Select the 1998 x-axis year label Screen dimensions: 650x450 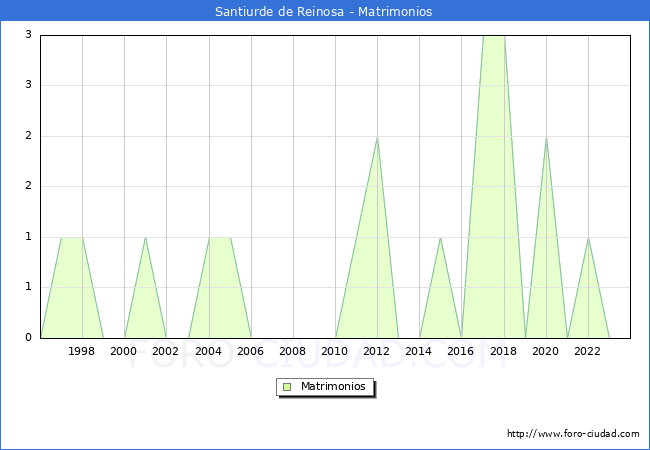82,351
